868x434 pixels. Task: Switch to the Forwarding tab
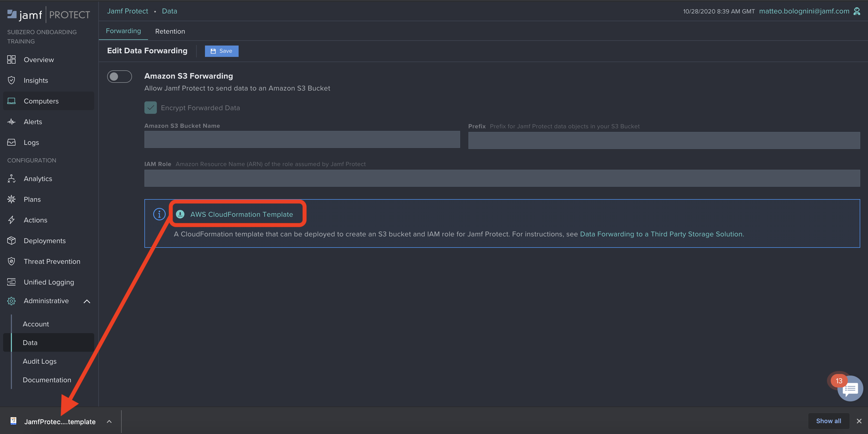[123, 31]
